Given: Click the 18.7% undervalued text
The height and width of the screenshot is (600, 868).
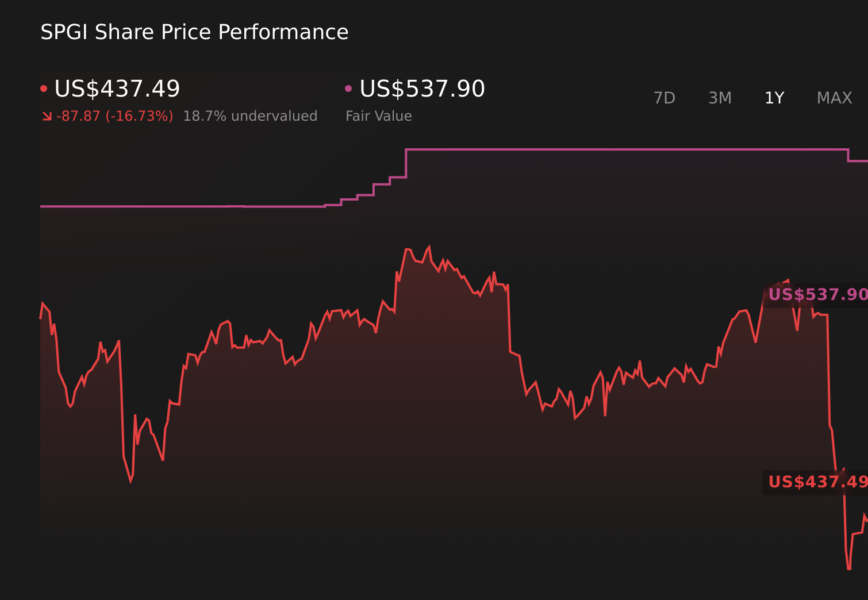Looking at the screenshot, I should [x=250, y=116].
